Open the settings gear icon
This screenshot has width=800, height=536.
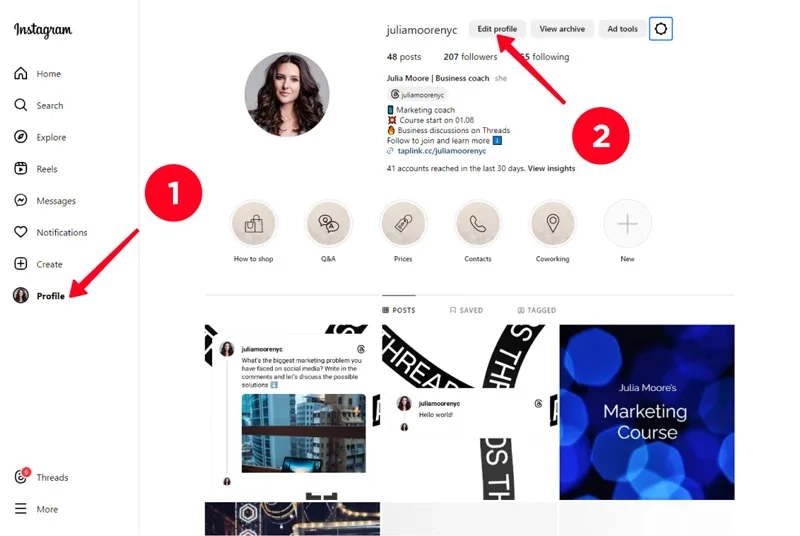(660, 29)
